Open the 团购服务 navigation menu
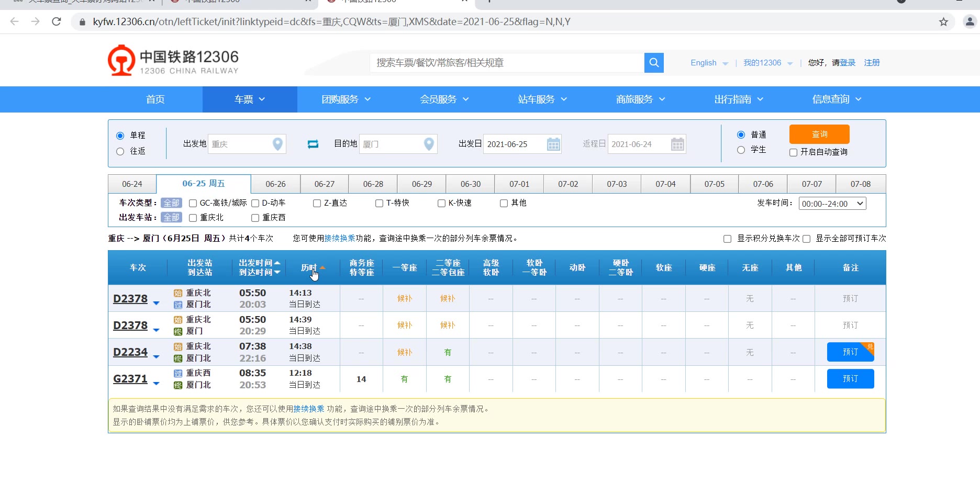This screenshot has height=494, width=980. 346,99
